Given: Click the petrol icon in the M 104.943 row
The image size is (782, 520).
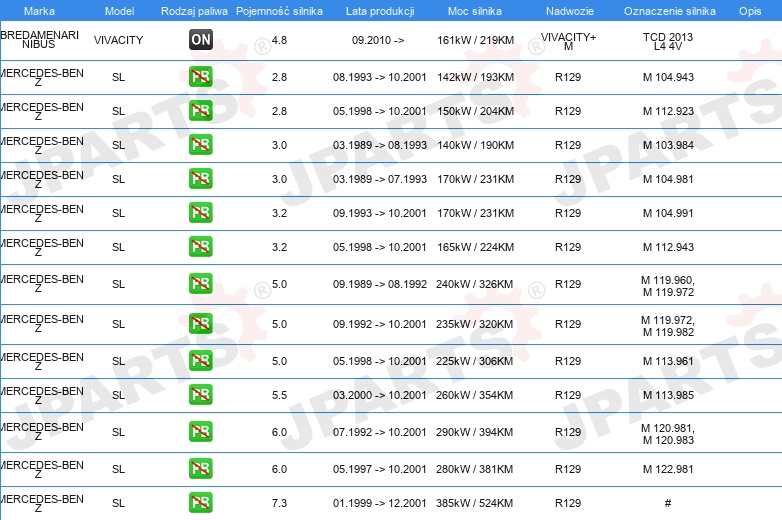Looking at the screenshot, I should (200, 77).
